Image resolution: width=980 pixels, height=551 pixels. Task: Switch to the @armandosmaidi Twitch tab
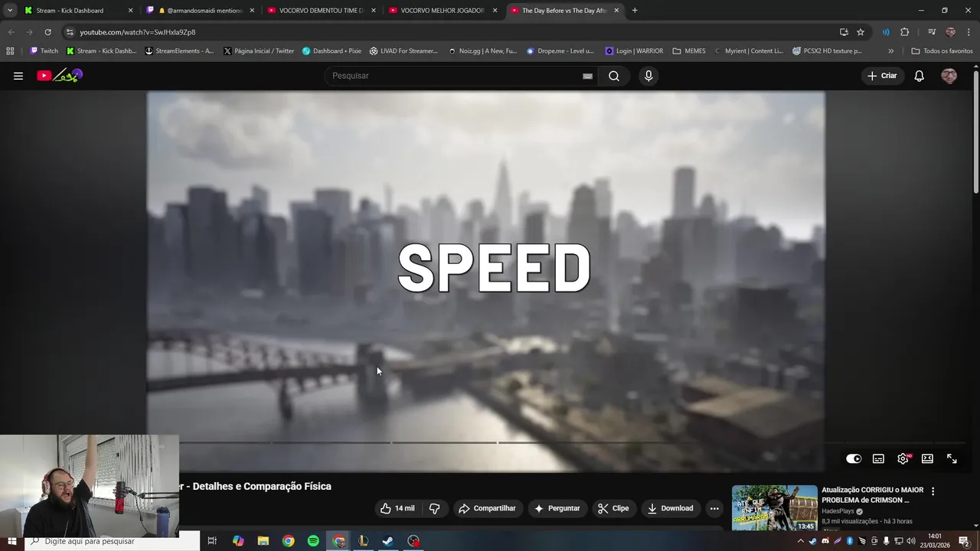tap(199, 10)
